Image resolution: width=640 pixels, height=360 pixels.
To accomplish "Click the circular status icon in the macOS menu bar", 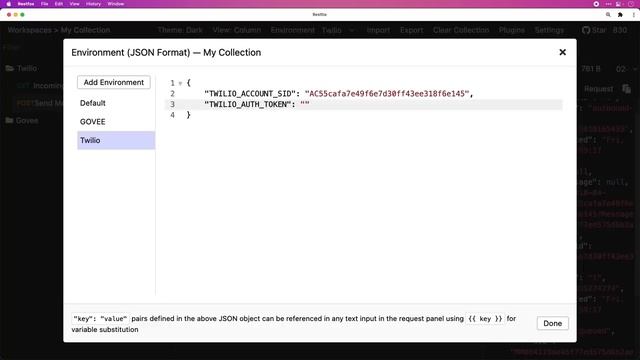I will 596,4.
